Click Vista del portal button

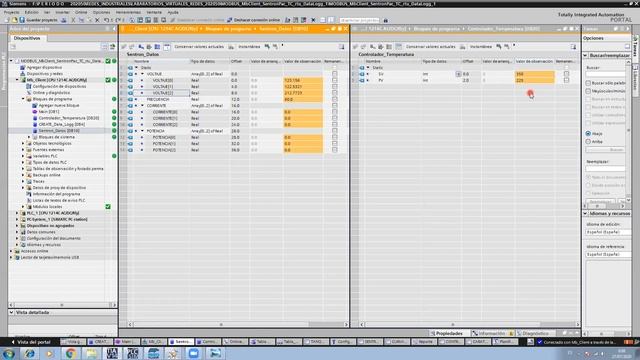coord(31,342)
